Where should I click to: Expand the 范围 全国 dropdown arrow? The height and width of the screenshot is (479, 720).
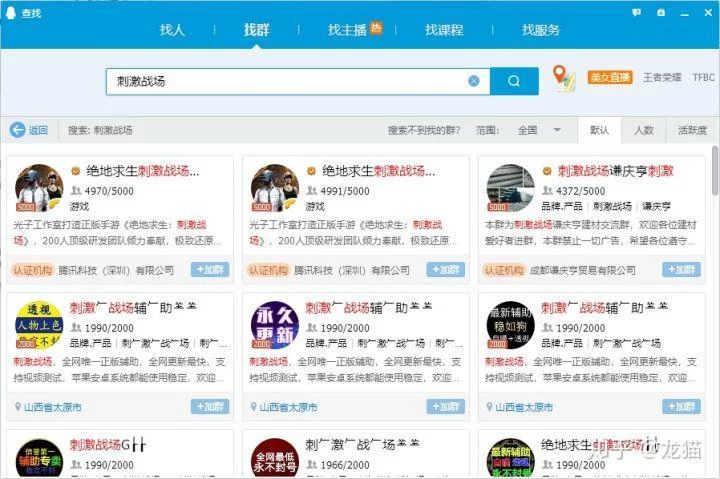(x=557, y=130)
